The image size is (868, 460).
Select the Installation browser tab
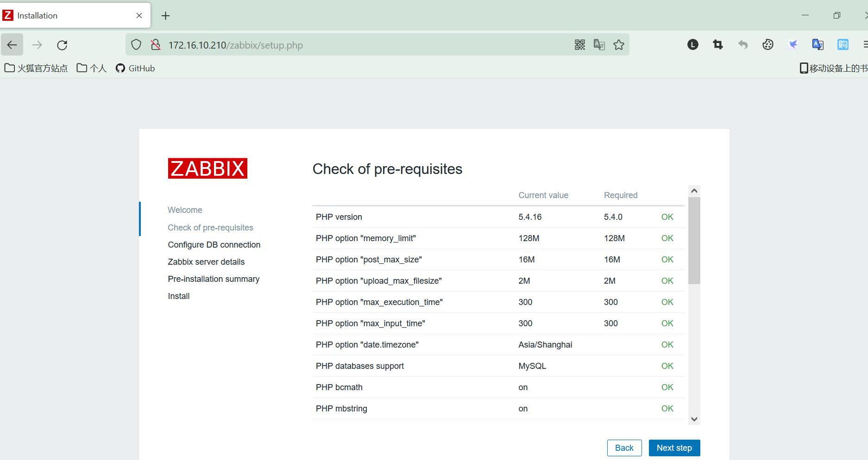point(75,15)
